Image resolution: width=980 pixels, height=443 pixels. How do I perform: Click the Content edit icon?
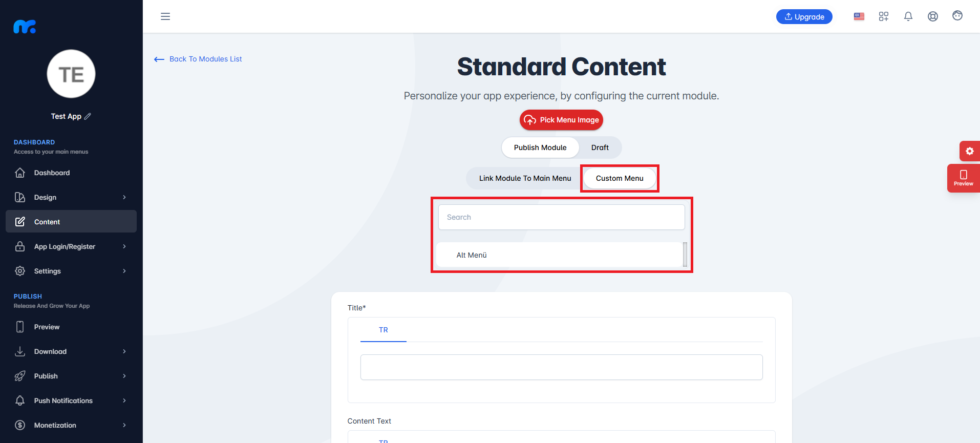pyautogui.click(x=20, y=222)
